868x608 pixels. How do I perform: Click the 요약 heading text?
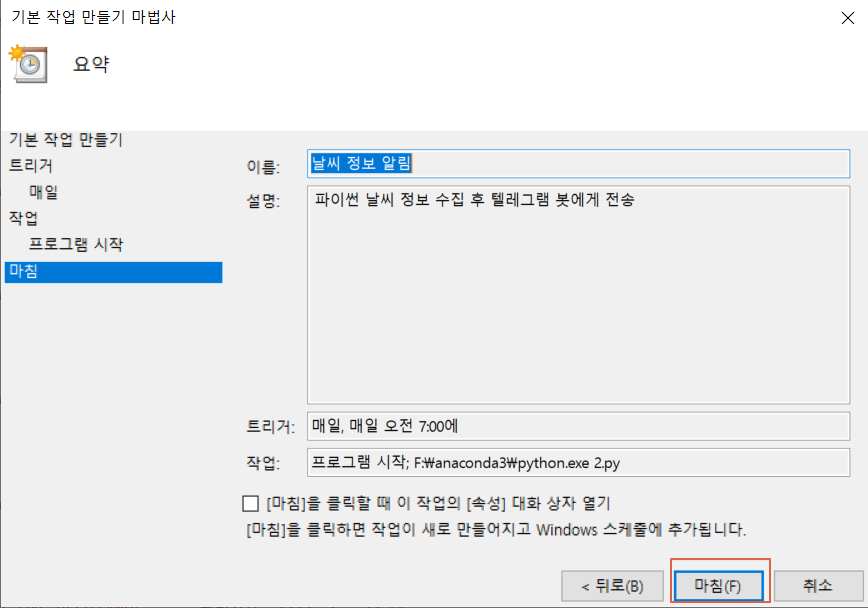(x=91, y=64)
